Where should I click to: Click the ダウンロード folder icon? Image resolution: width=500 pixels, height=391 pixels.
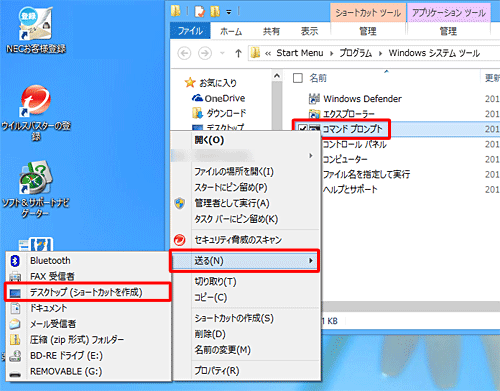point(197,113)
